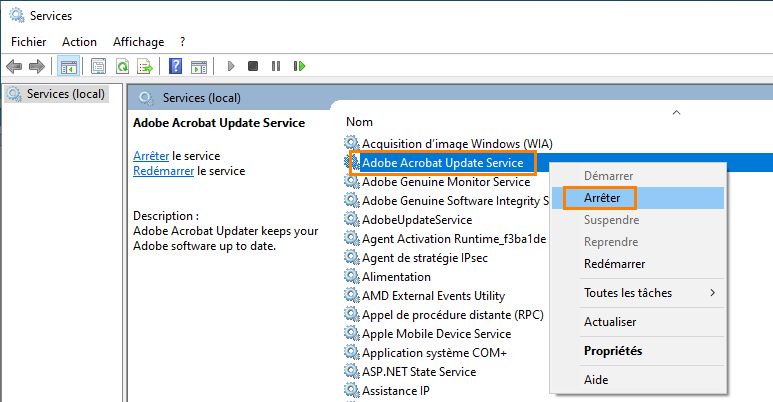Viewport: 773px width, 402px height.
Task: Click the Services (local) panel header
Action: pos(202,98)
